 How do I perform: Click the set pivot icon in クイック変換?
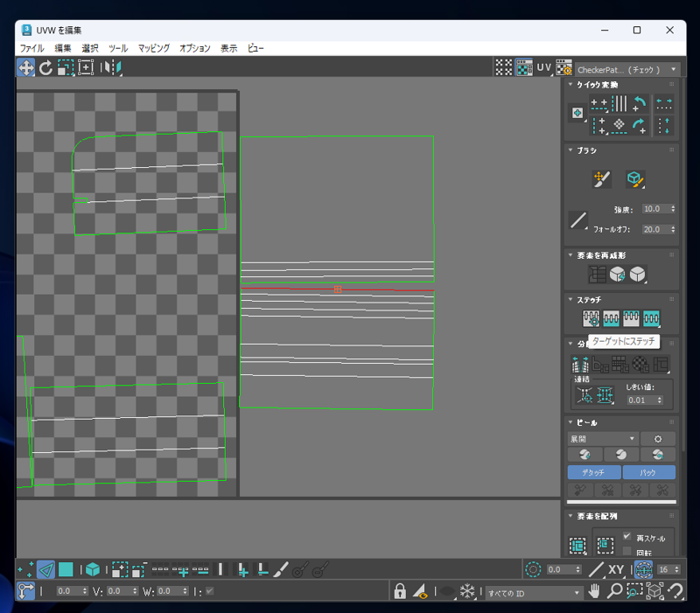click(577, 113)
